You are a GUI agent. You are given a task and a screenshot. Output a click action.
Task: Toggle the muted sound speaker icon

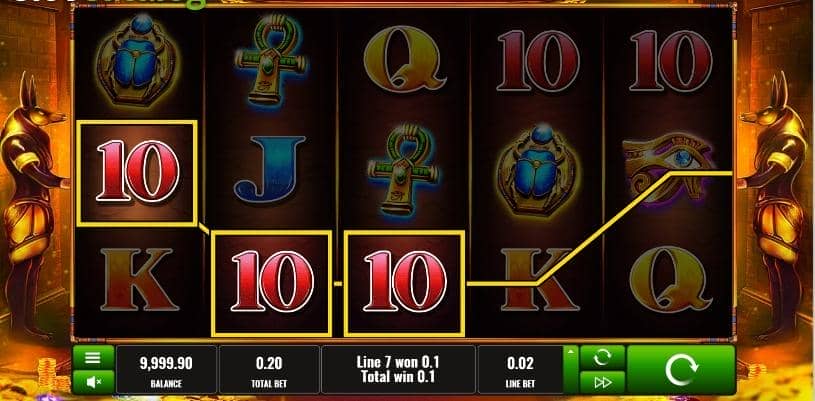pyautogui.click(x=93, y=382)
